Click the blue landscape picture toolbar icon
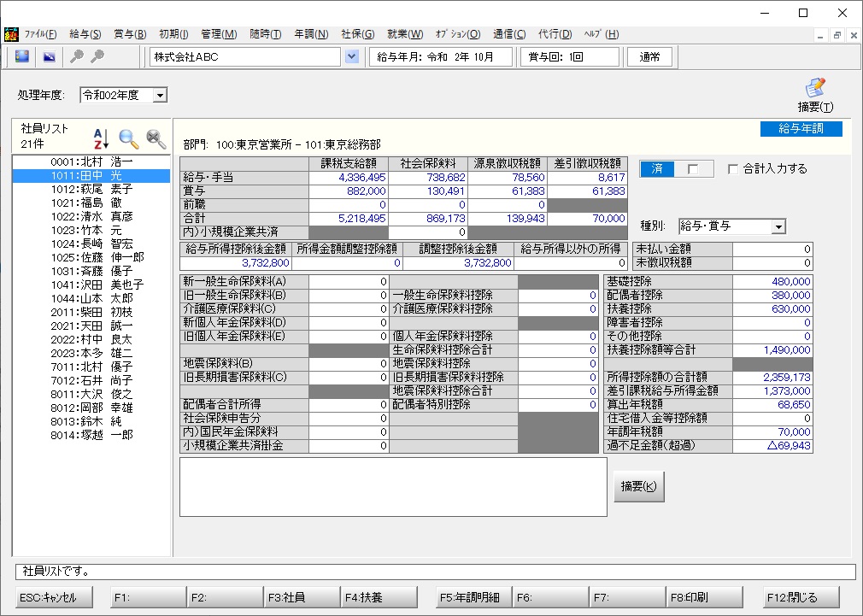This screenshot has height=616, width=863. 22,56
